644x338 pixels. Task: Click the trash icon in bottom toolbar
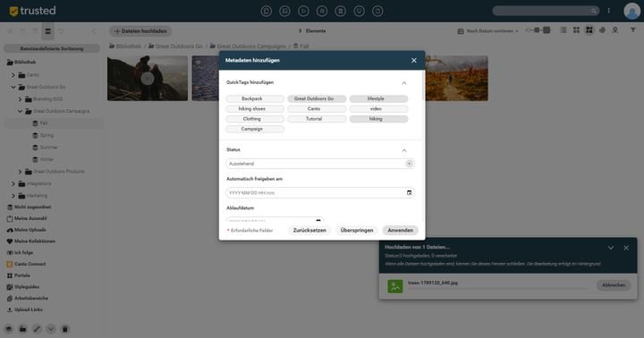(65, 329)
